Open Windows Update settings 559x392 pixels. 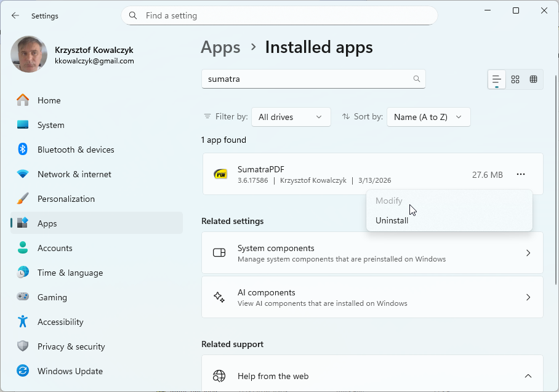[x=97, y=370]
